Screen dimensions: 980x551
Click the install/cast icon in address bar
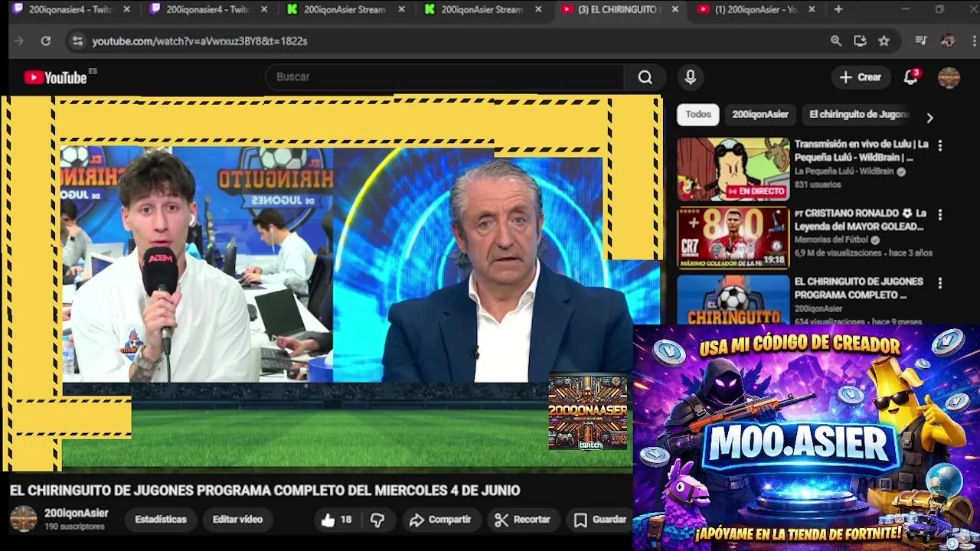tap(860, 41)
